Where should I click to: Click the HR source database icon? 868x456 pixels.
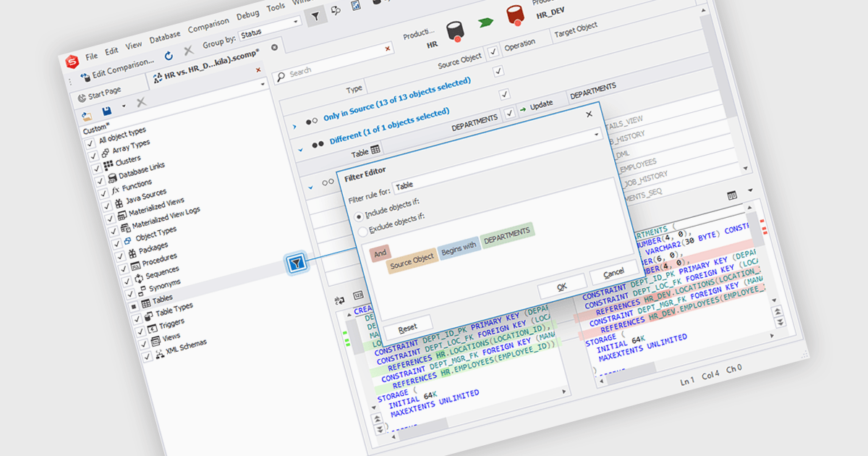[455, 33]
